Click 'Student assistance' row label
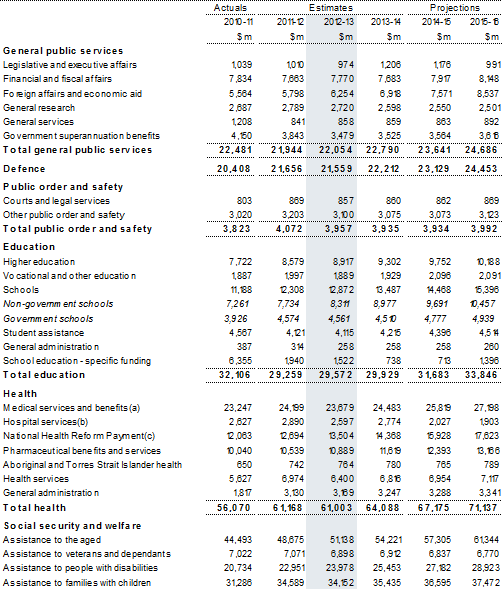Screen dimensions: 504x589 pyautogui.click(x=44, y=333)
